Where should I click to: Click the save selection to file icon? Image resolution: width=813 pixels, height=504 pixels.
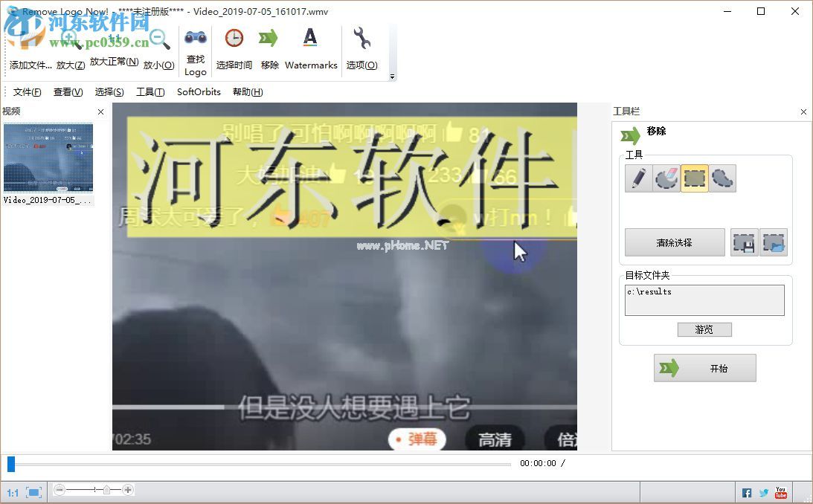tap(744, 242)
